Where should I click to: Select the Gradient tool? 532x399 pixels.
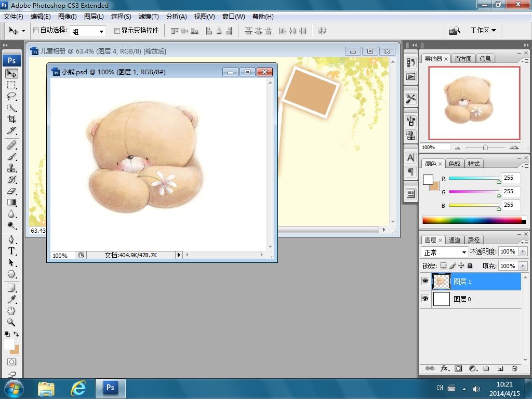coord(11,203)
